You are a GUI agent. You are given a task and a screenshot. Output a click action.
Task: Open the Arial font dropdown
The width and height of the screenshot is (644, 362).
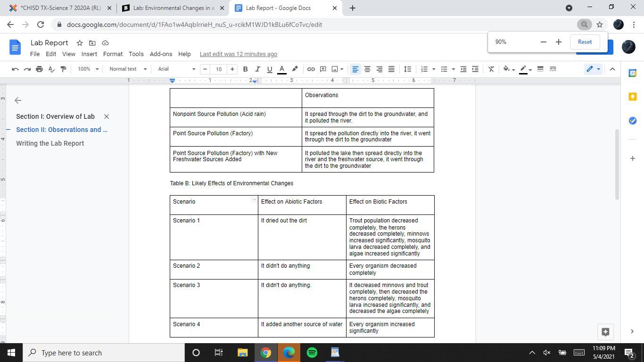click(176, 69)
